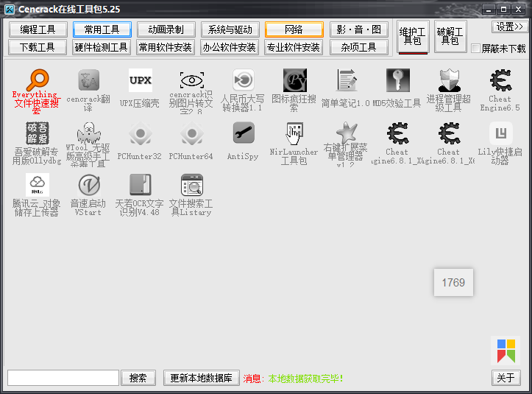Open the UPX压缩壳 packer icon
This screenshot has height=394, width=532.
point(141,80)
